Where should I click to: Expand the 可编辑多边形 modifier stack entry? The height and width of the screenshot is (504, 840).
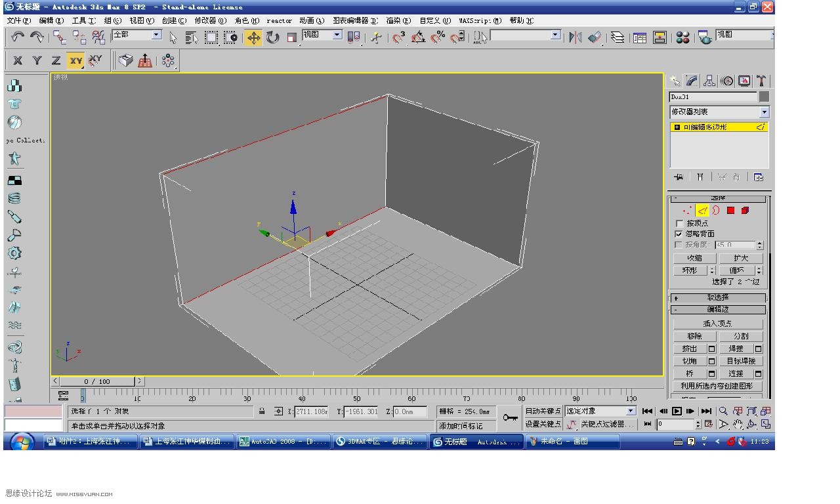[x=677, y=127]
